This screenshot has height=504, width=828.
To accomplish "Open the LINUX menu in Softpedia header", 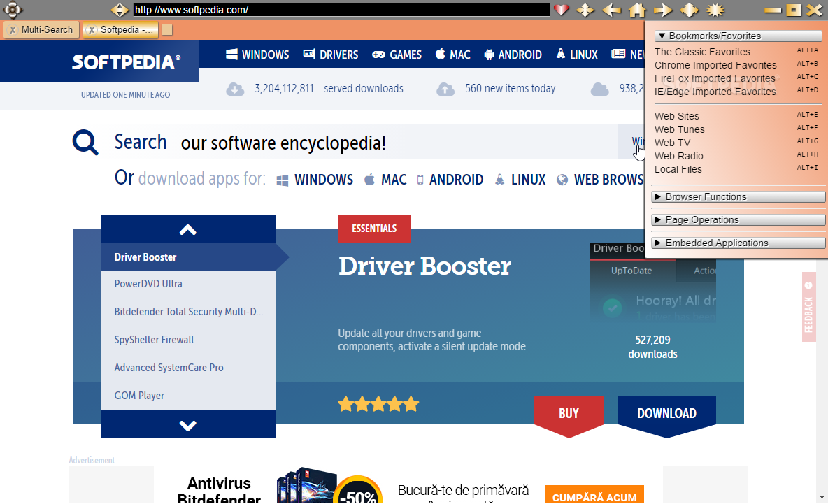I will click(577, 55).
